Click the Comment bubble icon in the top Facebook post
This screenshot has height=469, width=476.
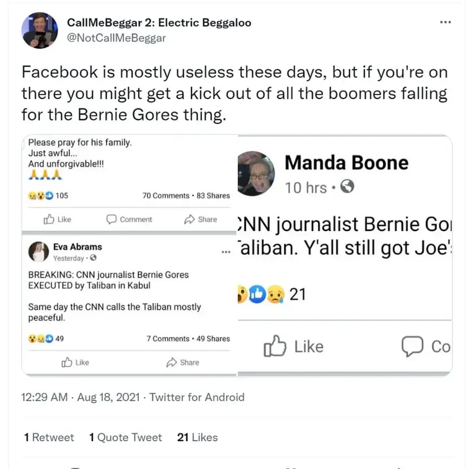click(112, 219)
